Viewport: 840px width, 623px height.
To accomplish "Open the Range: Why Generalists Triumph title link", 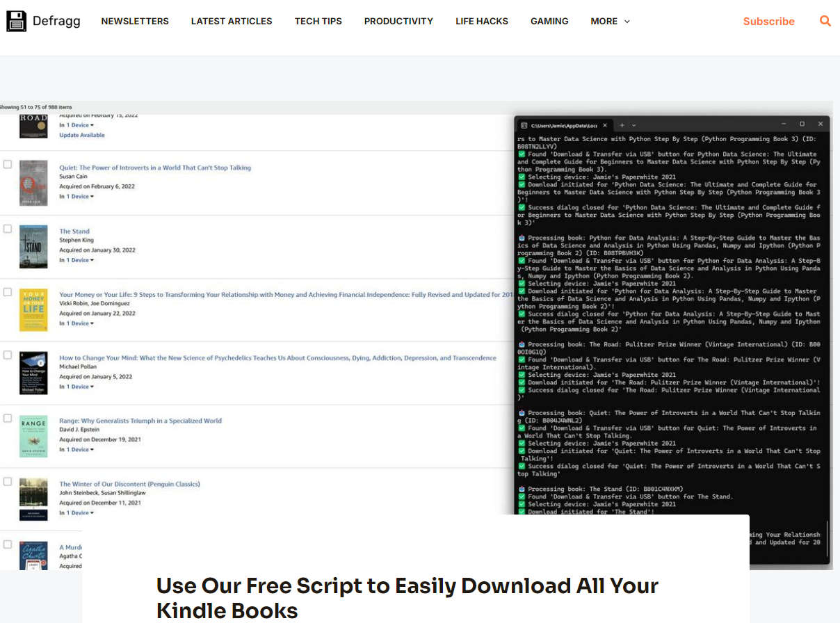I will [x=140, y=421].
